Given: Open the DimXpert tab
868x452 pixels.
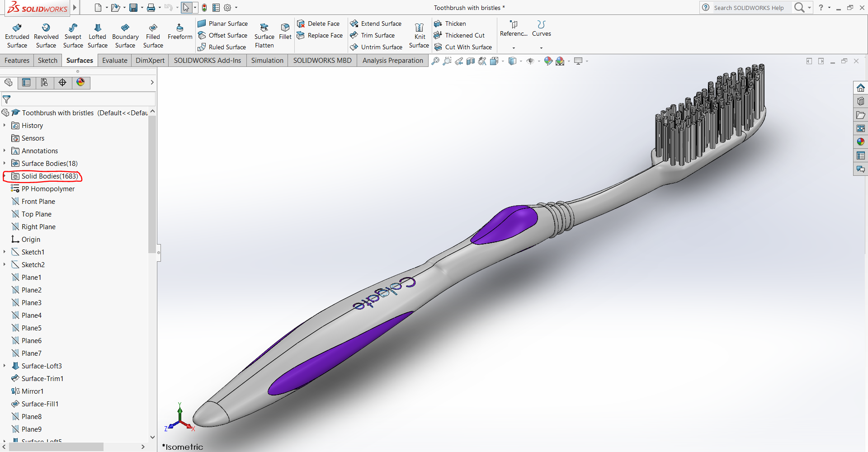Looking at the screenshot, I should point(150,61).
